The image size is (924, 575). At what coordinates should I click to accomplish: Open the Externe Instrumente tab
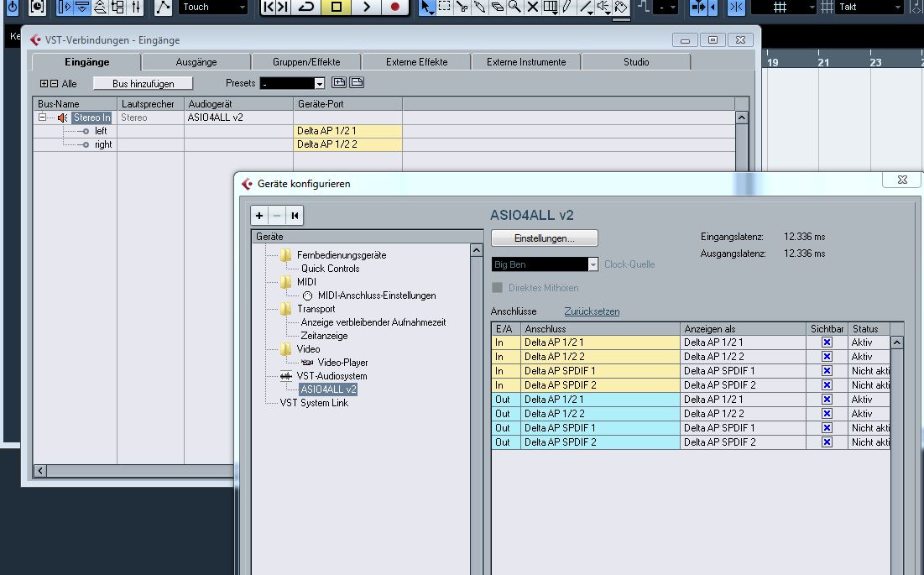click(526, 62)
